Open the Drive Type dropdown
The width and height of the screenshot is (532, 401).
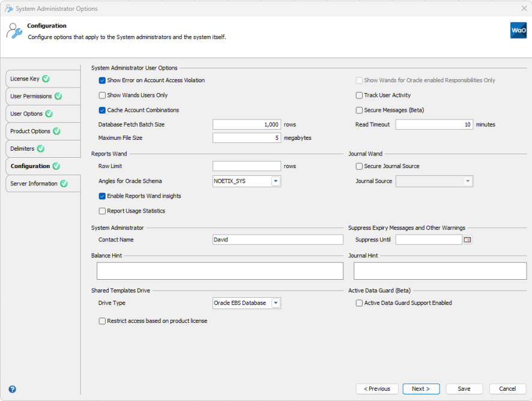pyautogui.click(x=276, y=303)
